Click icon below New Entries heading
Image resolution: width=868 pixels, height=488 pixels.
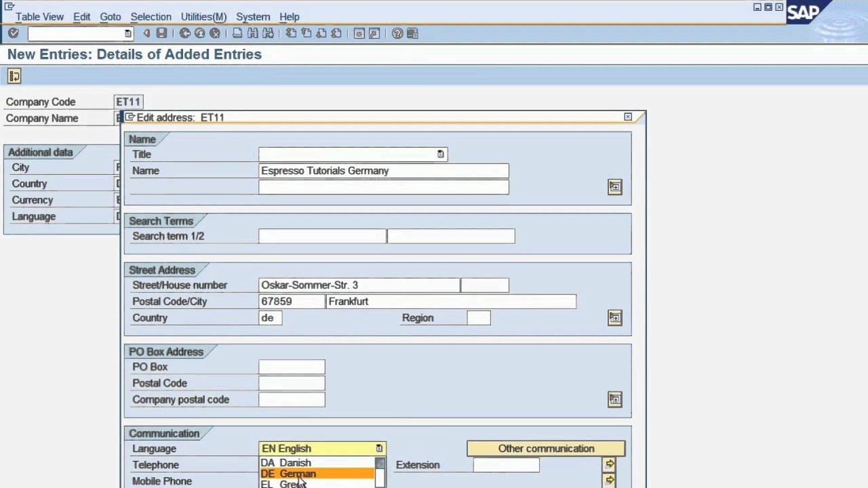14,76
